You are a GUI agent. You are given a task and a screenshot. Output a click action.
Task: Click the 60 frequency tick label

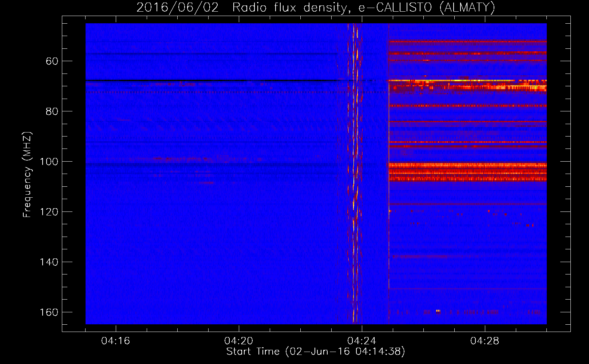tap(52, 61)
